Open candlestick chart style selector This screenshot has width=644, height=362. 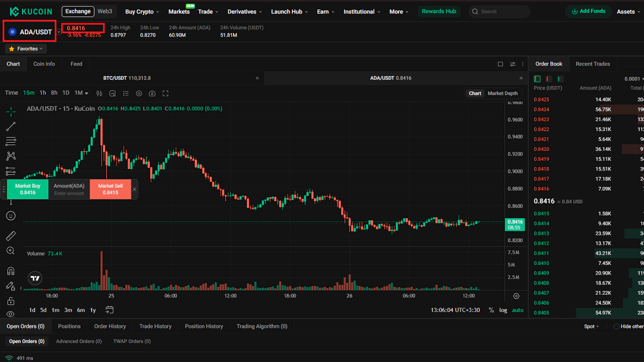coord(99,93)
